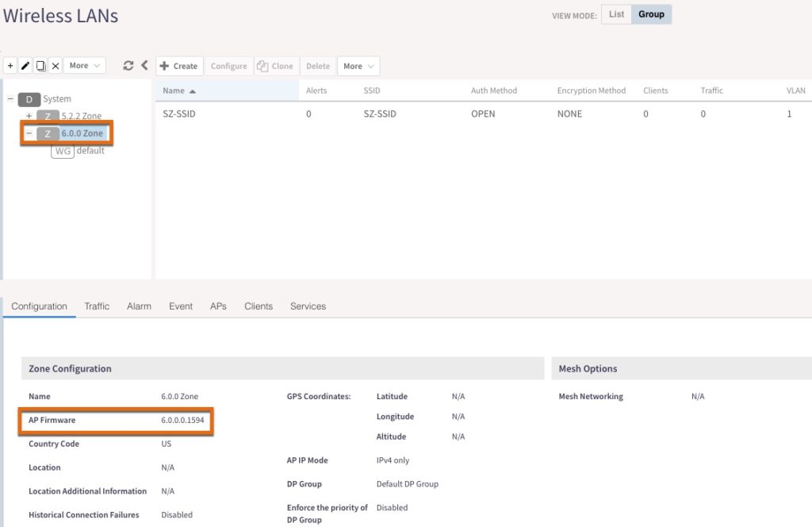The image size is (812, 527).
Task: Expand the 5.2.2 Zone node
Action: (29, 116)
